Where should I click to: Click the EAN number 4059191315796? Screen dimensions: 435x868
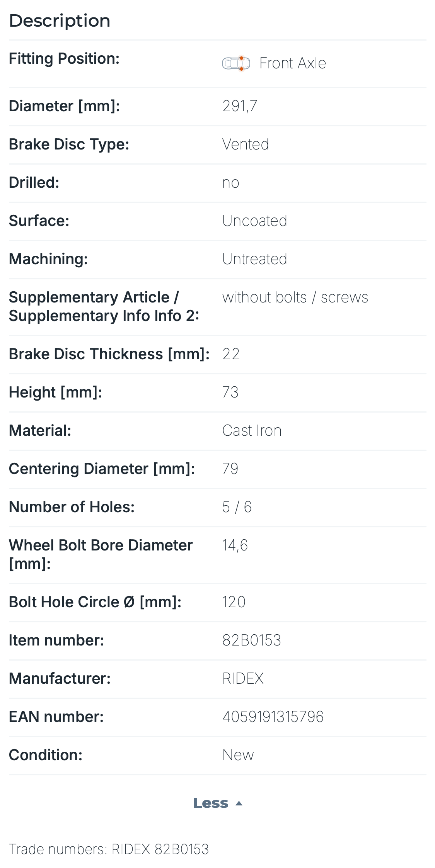(273, 717)
